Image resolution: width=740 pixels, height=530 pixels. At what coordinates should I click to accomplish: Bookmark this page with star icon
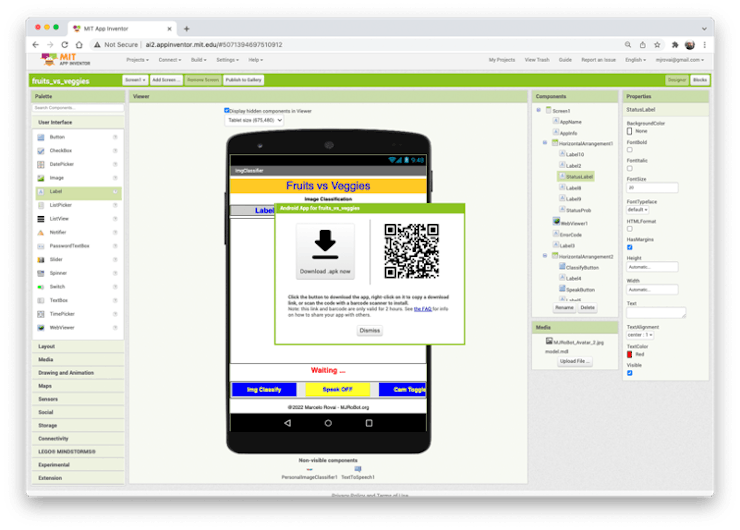pyautogui.click(x=657, y=45)
